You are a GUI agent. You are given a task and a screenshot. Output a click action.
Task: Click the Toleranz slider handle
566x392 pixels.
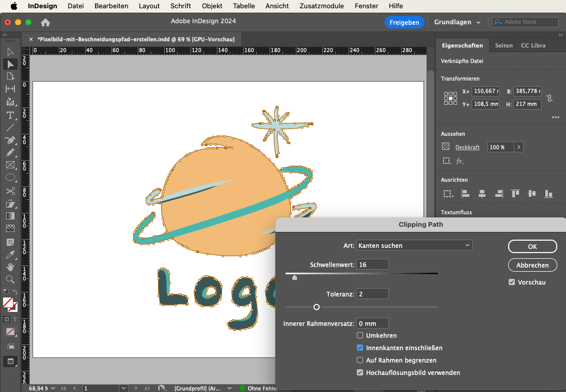317,307
